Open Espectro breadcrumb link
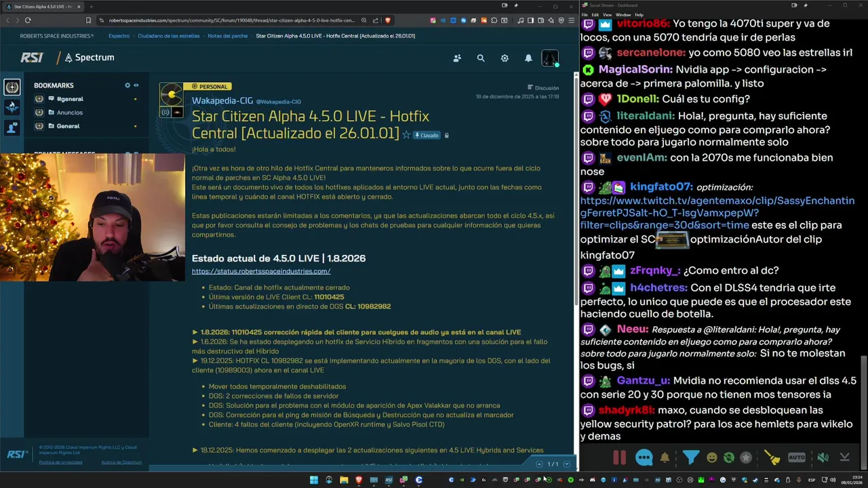The image size is (868, 488). 119,36
